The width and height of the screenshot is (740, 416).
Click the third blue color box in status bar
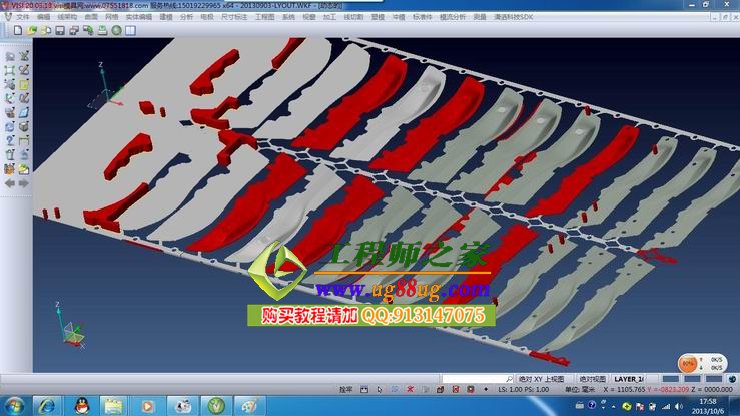pos(714,379)
